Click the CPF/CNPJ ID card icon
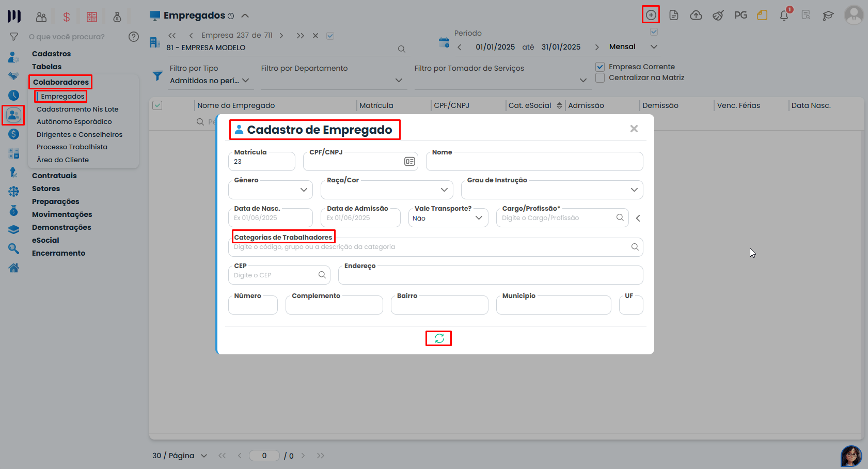This screenshot has height=469, width=868. click(409, 162)
